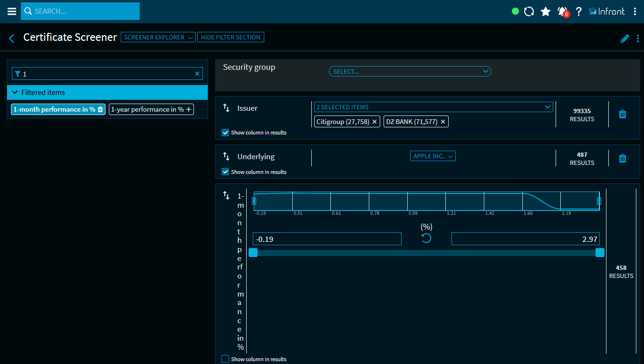Viewport: 644px width, 364px height.
Task: Open the hamburger main menu
Action: [x=12, y=11]
